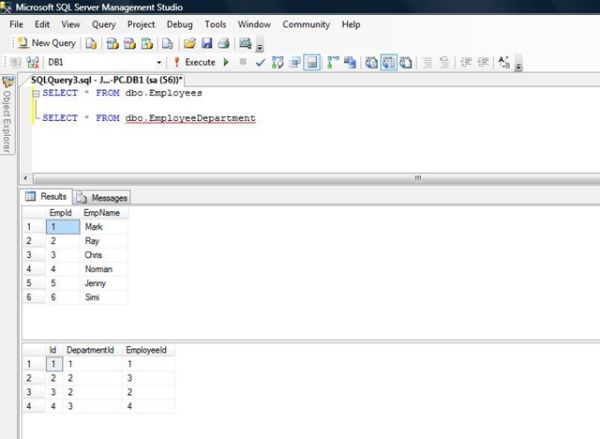Open the Project menu

tap(141, 24)
